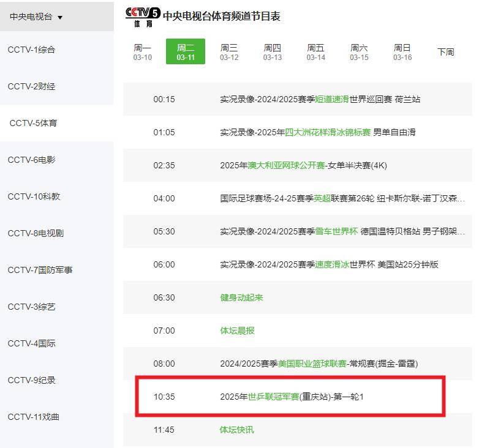This screenshot has height=448, width=479.
Task: Click the 10:35 time cell
Action: coord(164,397)
